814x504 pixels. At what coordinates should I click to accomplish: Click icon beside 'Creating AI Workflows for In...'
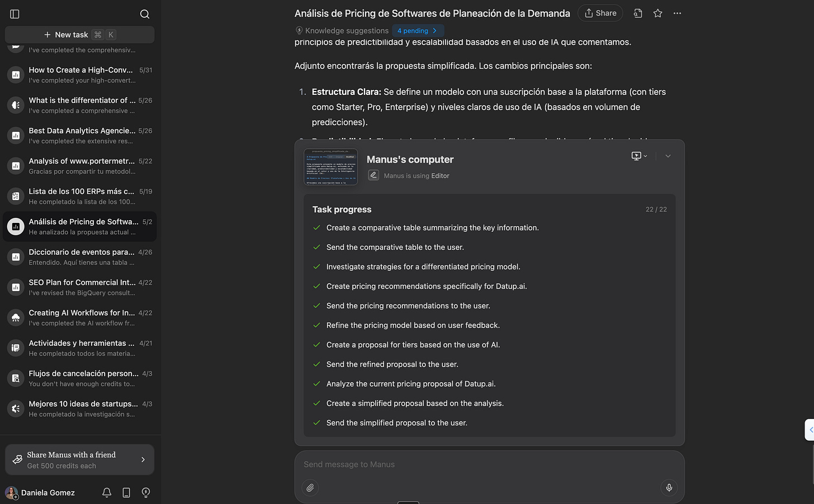click(x=16, y=317)
